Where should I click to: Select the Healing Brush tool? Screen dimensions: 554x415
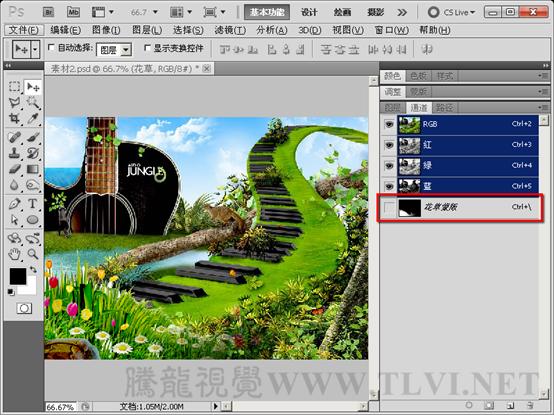[x=14, y=137]
